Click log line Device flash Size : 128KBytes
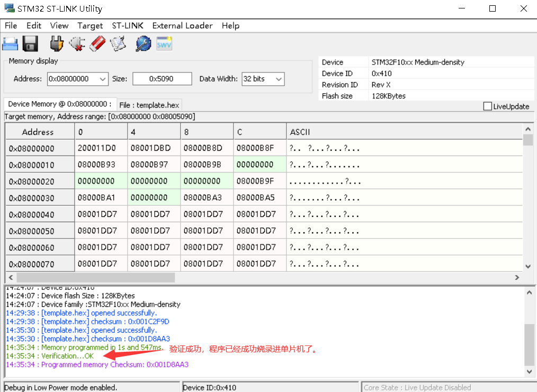Image resolution: width=537 pixels, height=392 pixels. 70,296
